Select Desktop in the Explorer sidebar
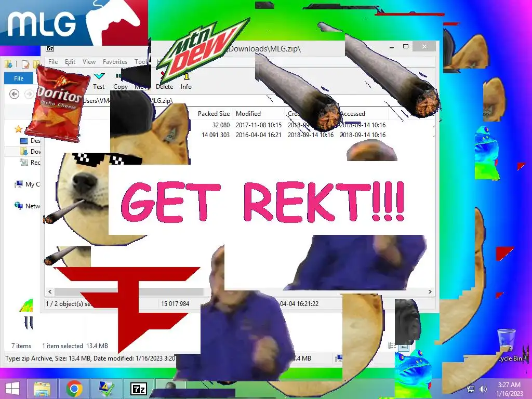 click(x=30, y=140)
